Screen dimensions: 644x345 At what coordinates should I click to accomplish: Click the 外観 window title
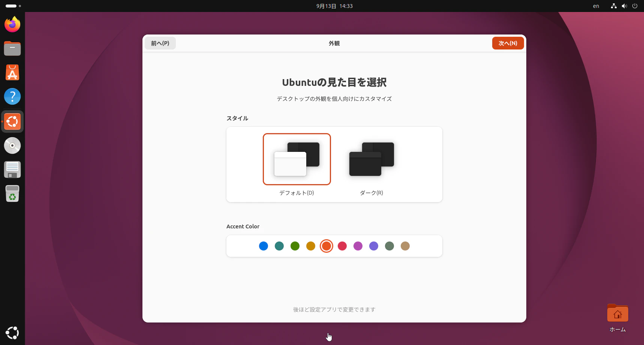(334, 43)
